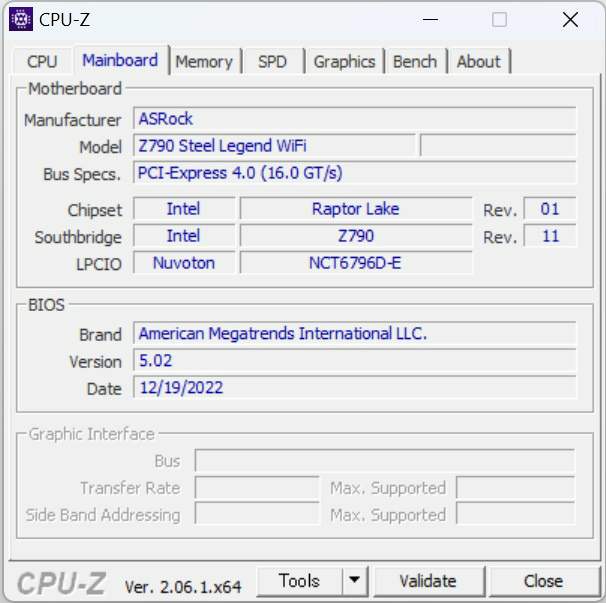Viewport: 606px width, 603px height.
Task: Click the CPU-Z app icon in title bar
Action: click(x=21, y=19)
